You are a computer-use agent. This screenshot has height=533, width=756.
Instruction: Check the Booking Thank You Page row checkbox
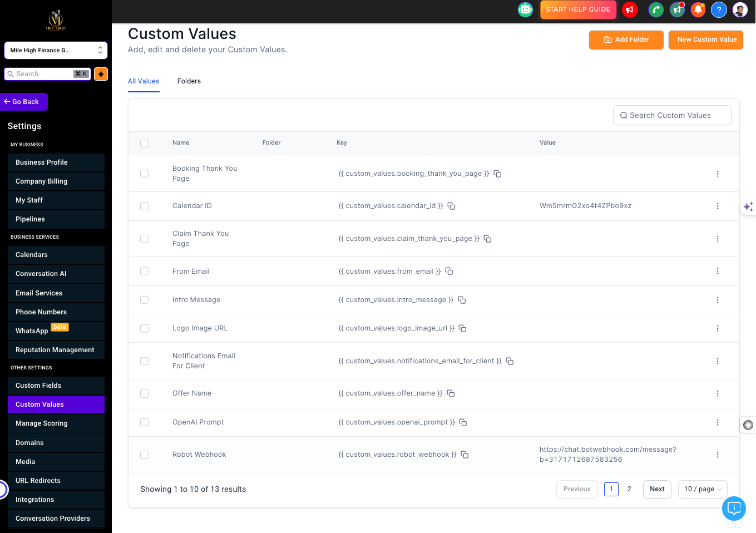(145, 174)
